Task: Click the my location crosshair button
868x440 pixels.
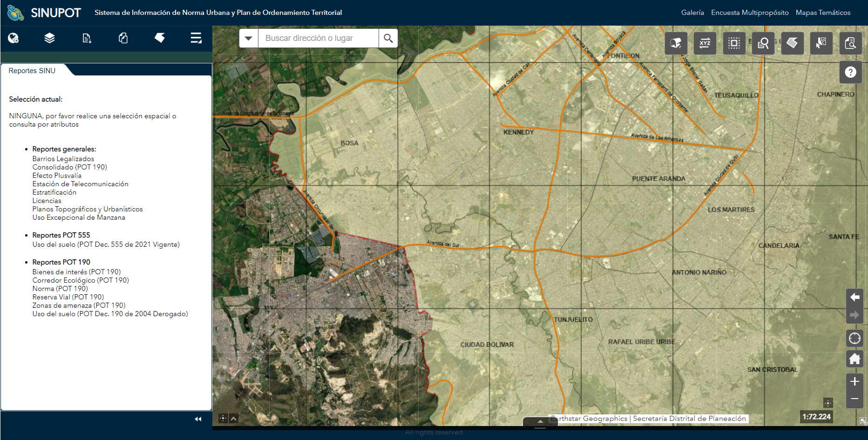Action: coord(854,338)
